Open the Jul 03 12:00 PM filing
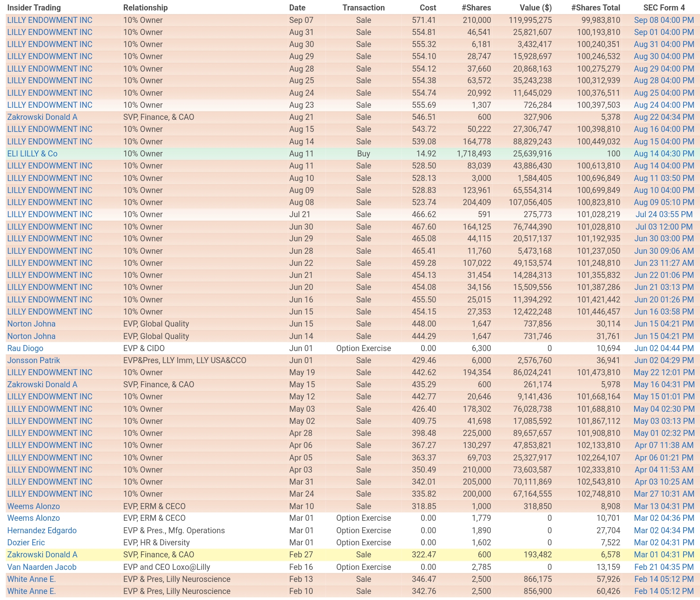700x600 pixels. [664, 227]
